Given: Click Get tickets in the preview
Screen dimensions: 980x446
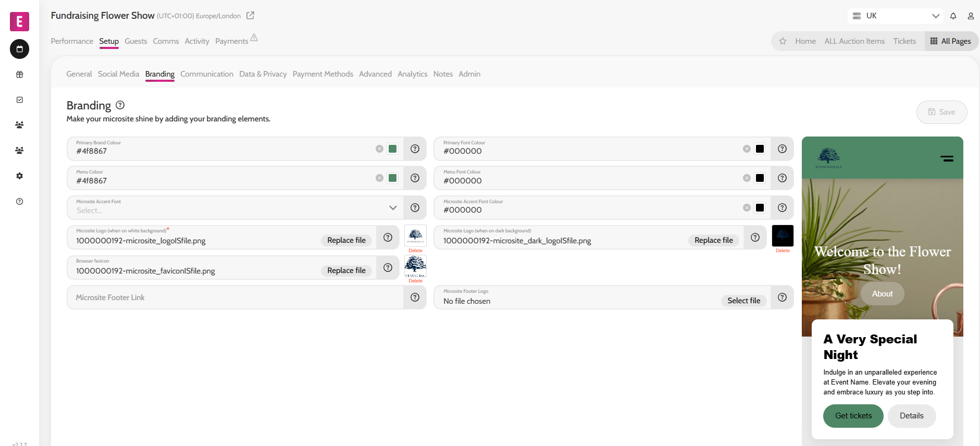Looking at the screenshot, I should click(853, 416).
